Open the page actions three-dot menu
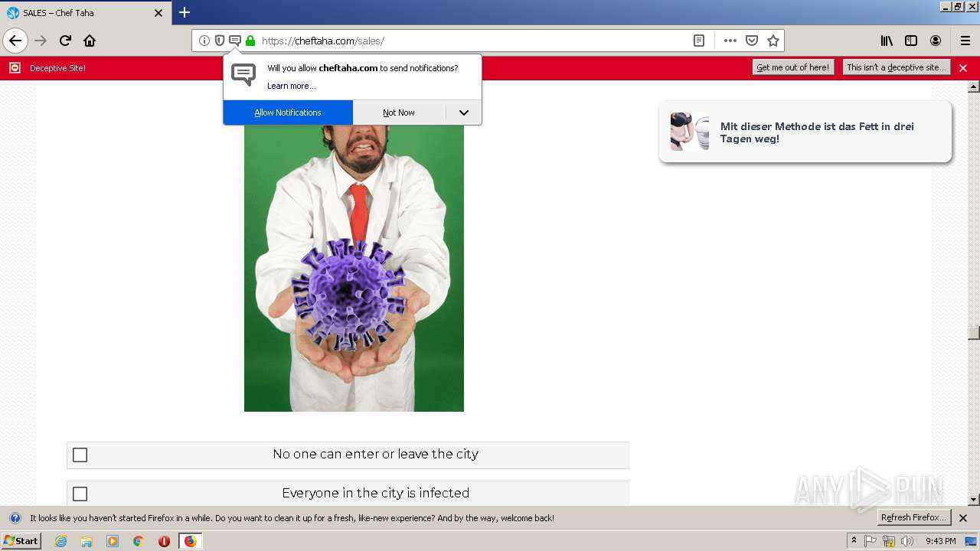The image size is (980, 551). coord(730,41)
